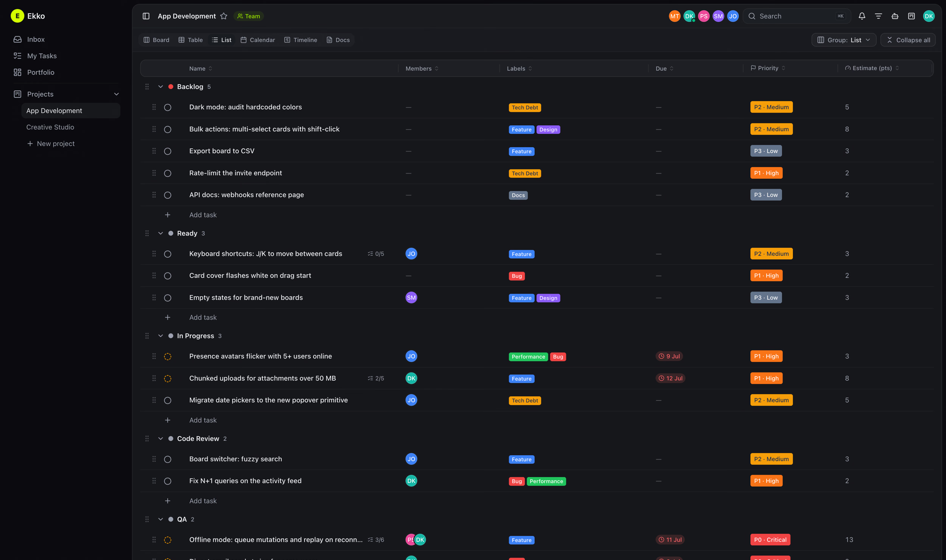Switch to the Table view

191,40
